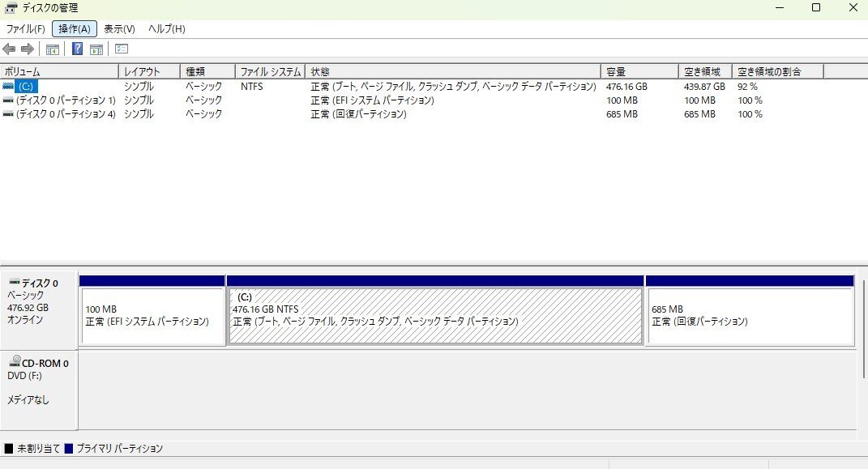Minimize the ディスクの管理 window
This screenshot has height=469, width=868.
tap(780, 8)
